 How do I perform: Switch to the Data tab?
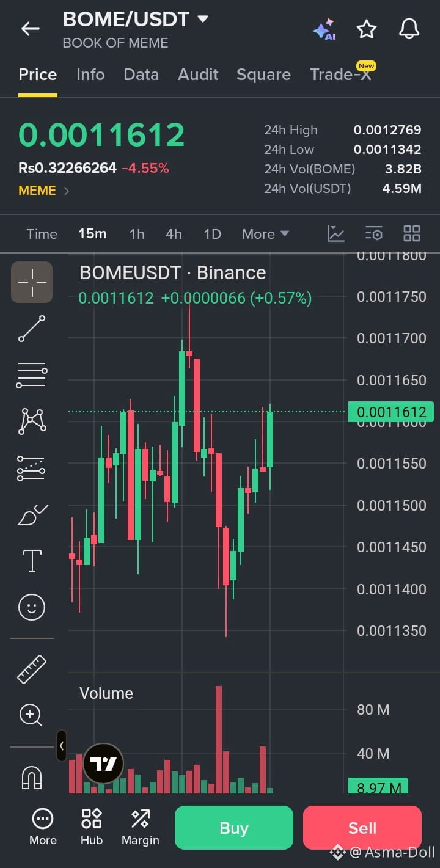click(141, 75)
